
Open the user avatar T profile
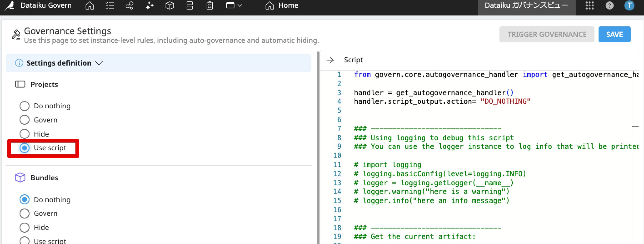(x=629, y=5)
